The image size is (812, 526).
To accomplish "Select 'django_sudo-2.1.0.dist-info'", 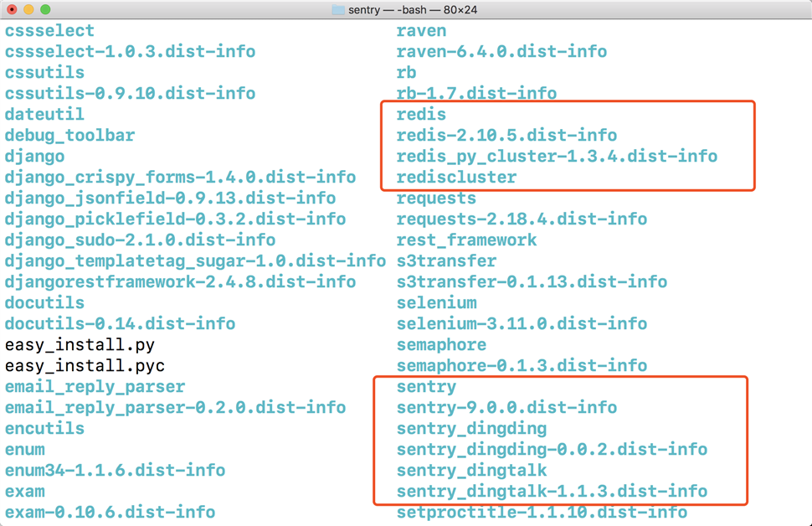I will click(141, 240).
